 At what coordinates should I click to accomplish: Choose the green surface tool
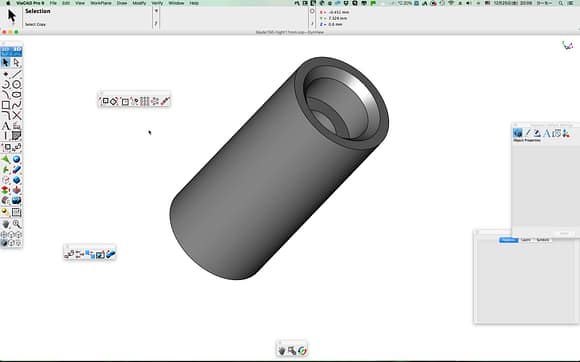(6, 159)
